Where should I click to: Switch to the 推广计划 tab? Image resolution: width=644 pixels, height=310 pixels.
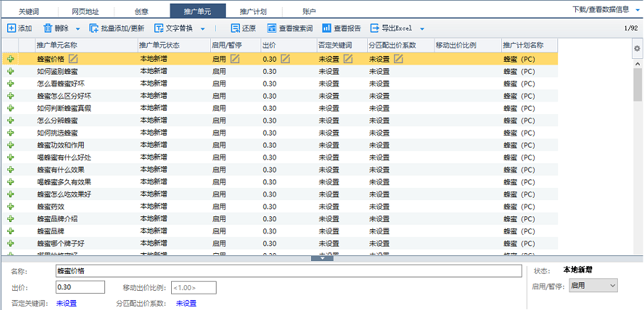click(253, 11)
